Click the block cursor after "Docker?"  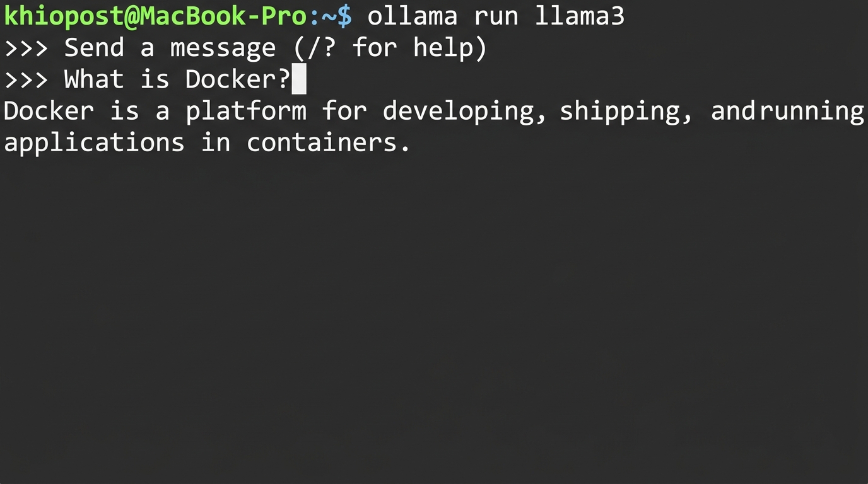(299, 80)
